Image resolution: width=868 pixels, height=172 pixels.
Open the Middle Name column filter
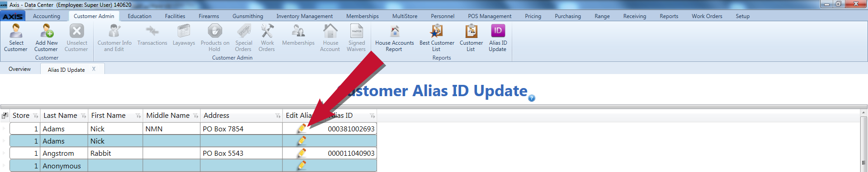click(x=196, y=116)
